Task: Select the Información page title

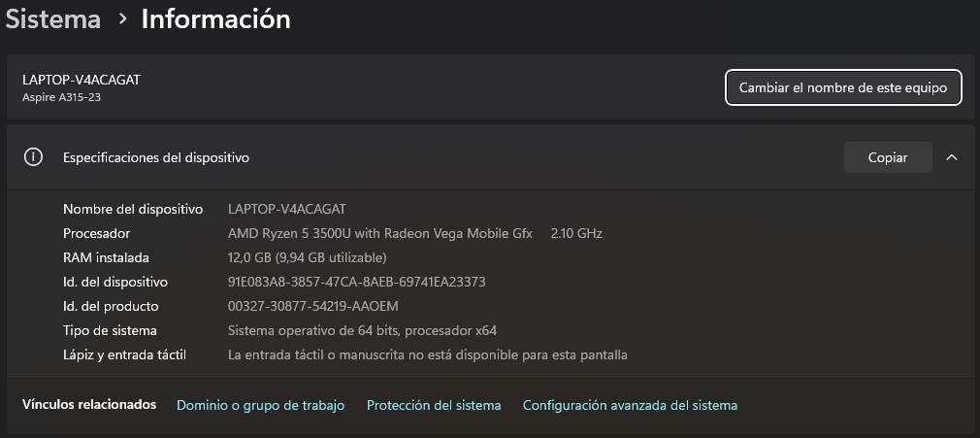Action: pos(215,19)
